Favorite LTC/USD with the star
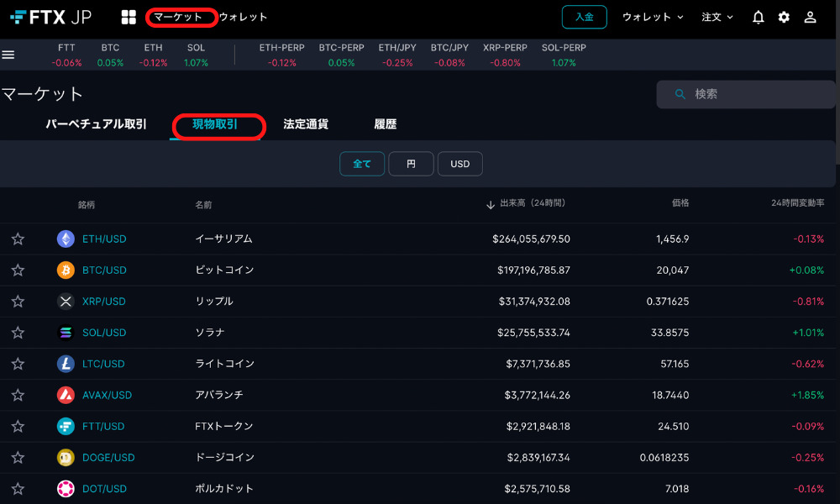Viewport: 840px width, 504px height. coord(18,364)
